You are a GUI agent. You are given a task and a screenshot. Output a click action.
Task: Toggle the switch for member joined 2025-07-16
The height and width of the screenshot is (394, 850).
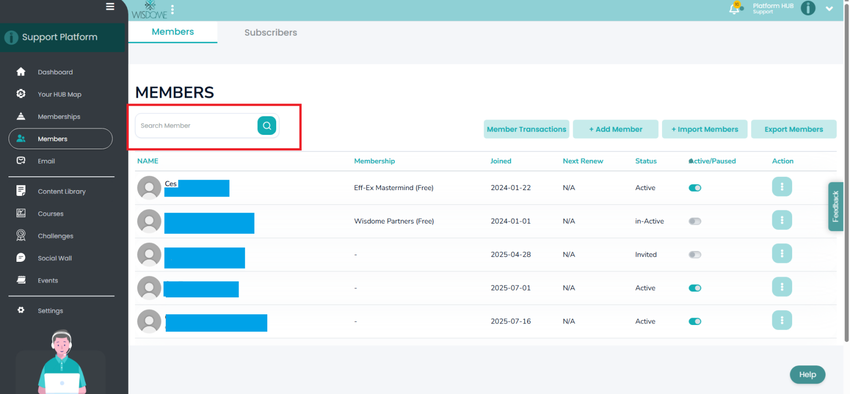tap(694, 321)
